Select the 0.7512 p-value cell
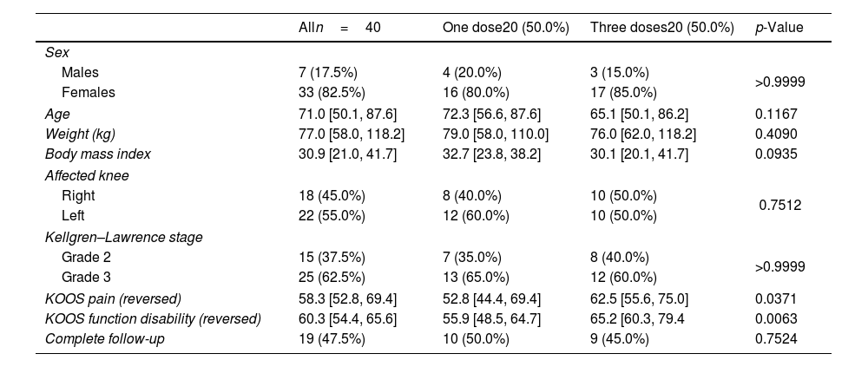Image resolution: width=868 pixels, height=367 pixels. (x=779, y=206)
